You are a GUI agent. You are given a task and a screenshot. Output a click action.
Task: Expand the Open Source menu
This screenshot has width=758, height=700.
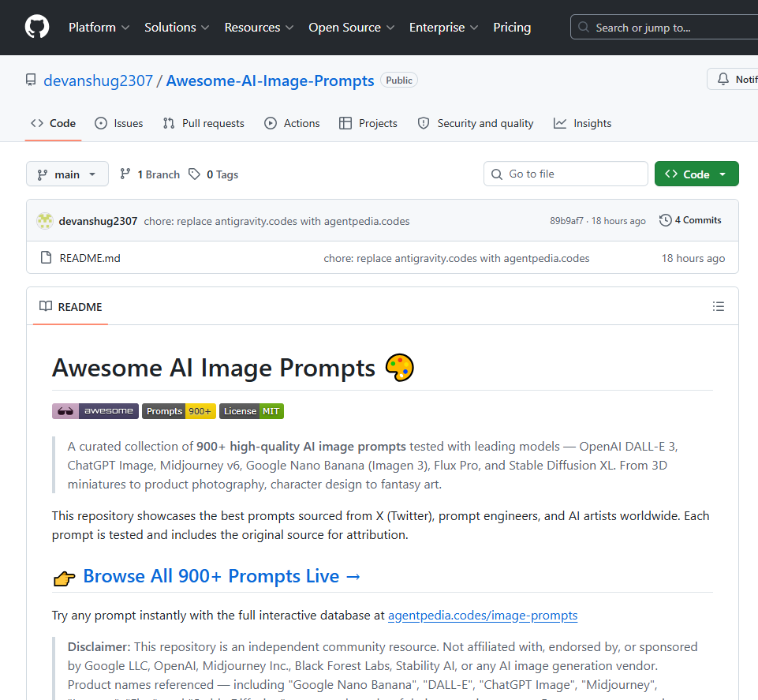[352, 28]
